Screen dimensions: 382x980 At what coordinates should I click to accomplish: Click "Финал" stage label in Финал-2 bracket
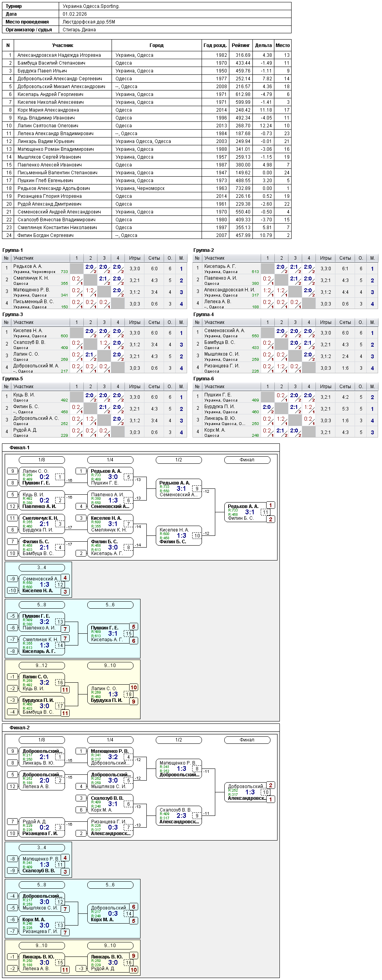tap(247, 740)
